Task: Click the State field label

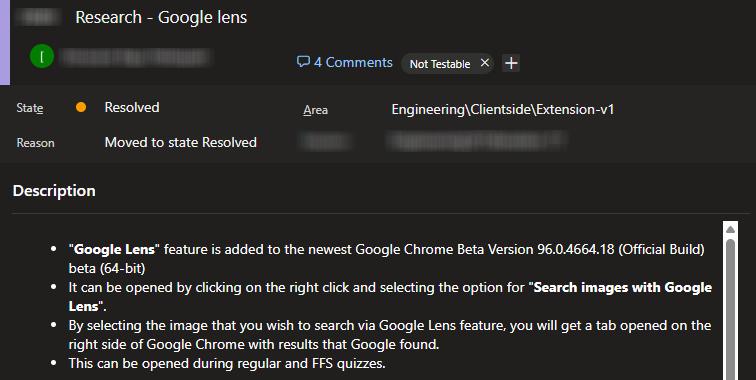Action: tap(30, 108)
